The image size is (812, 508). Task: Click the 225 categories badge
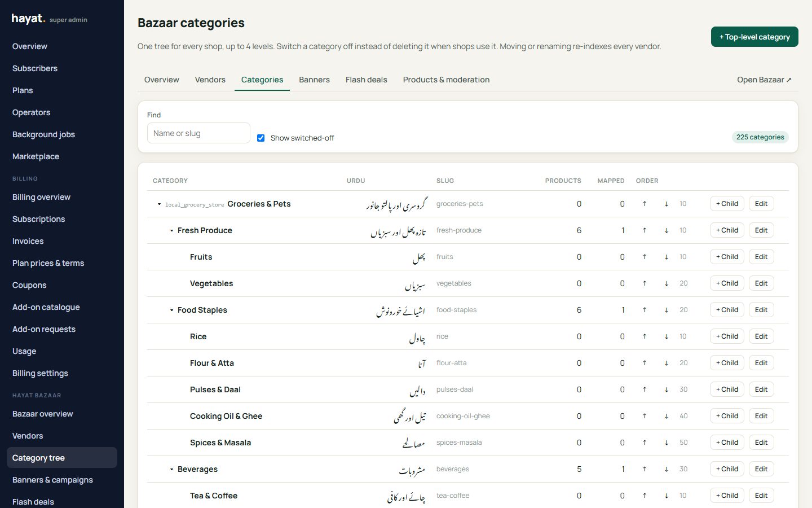pyautogui.click(x=760, y=137)
